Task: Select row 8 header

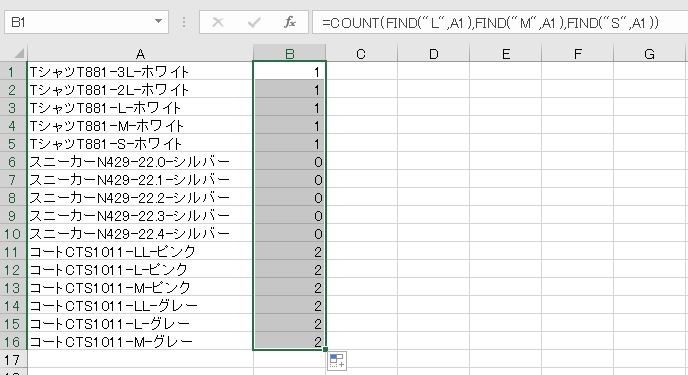Action: [x=13, y=197]
